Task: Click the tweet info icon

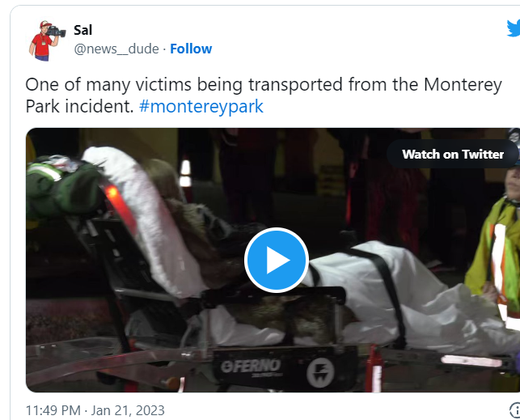Action: click(514, 410)
